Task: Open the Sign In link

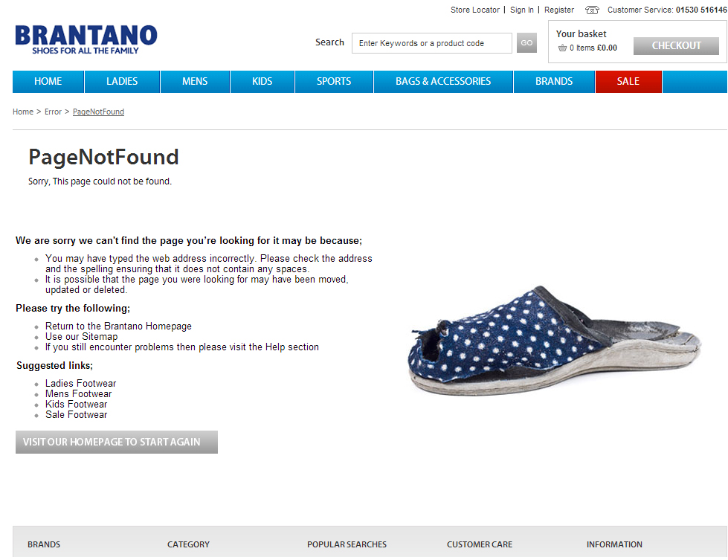Action: click(522, 10)
